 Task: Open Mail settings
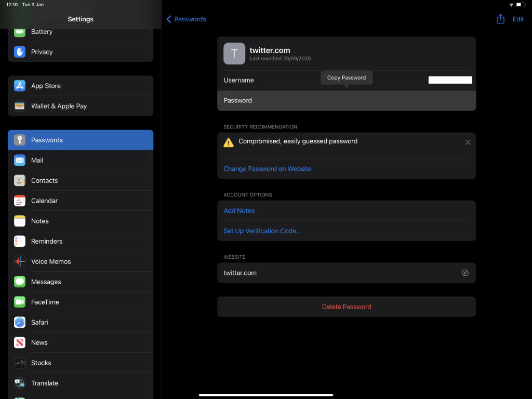(x=81, y=160)
